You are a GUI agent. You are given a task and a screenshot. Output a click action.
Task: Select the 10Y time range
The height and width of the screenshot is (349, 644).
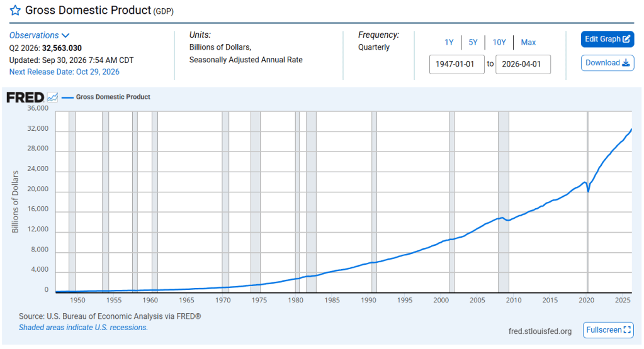pos(499,42)
